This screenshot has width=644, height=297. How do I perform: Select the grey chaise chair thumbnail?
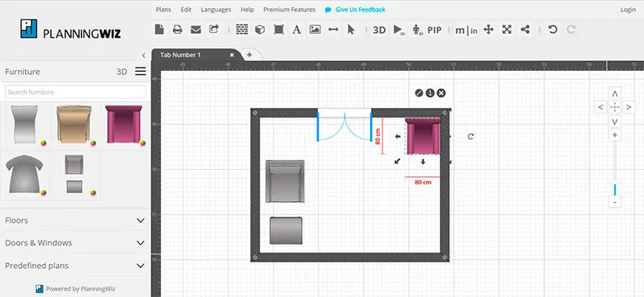(25, 125)
